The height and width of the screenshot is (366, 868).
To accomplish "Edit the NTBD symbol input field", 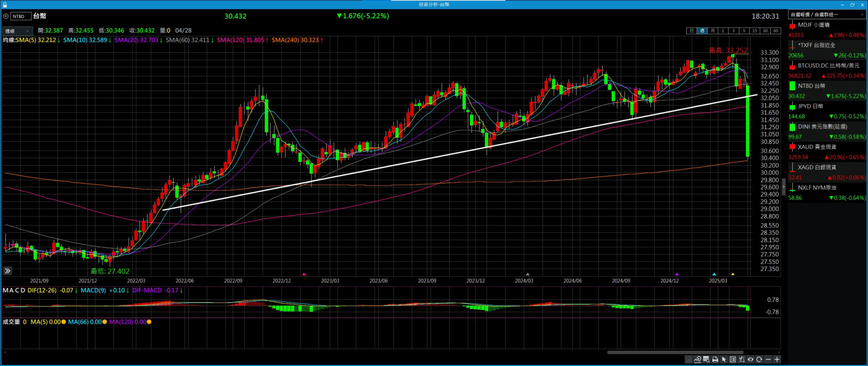I will (x=21, y=16).
